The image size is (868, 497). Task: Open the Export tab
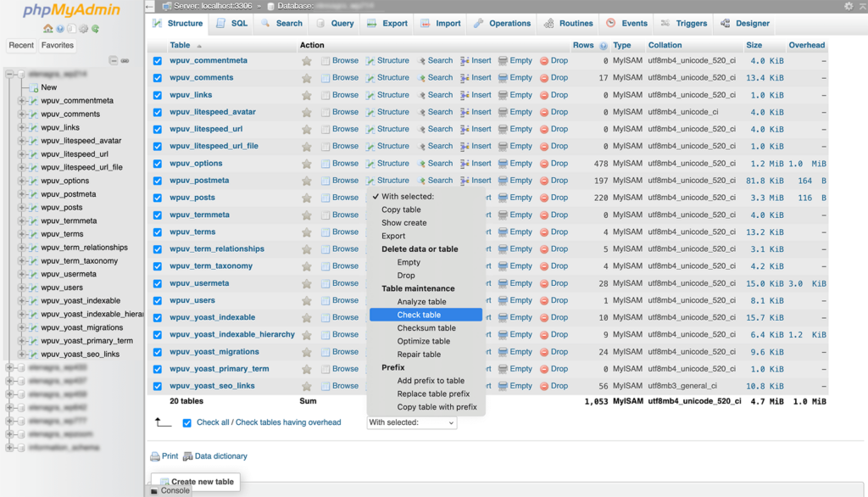coord(387,23)
